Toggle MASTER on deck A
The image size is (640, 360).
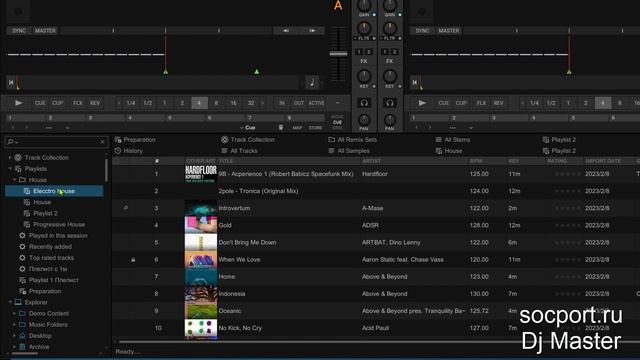coord(45,31)
